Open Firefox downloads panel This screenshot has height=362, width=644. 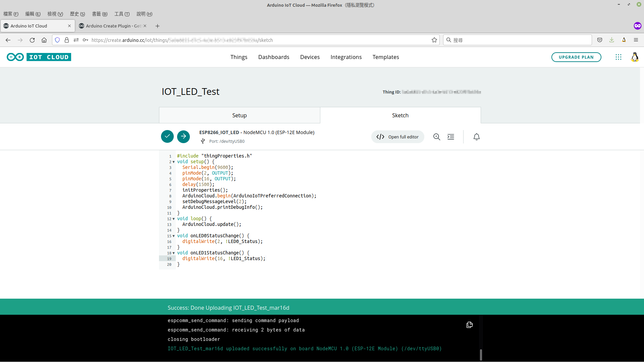point(612,40)
